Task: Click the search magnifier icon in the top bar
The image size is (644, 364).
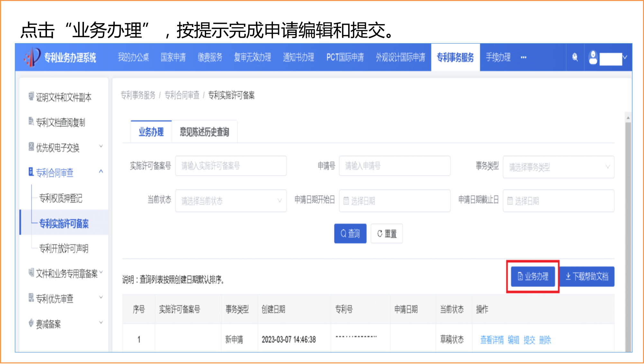Action: coord(575,57)
